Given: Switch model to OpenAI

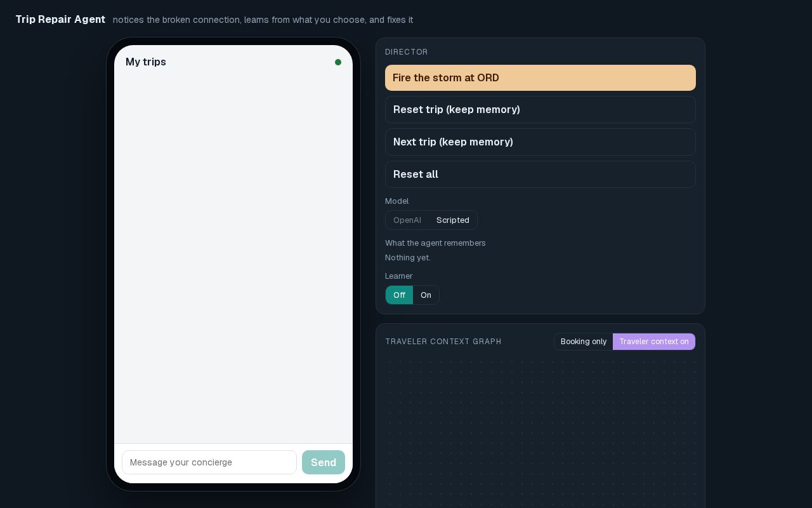Looking at the screenshot, I should tap(407, 220).
